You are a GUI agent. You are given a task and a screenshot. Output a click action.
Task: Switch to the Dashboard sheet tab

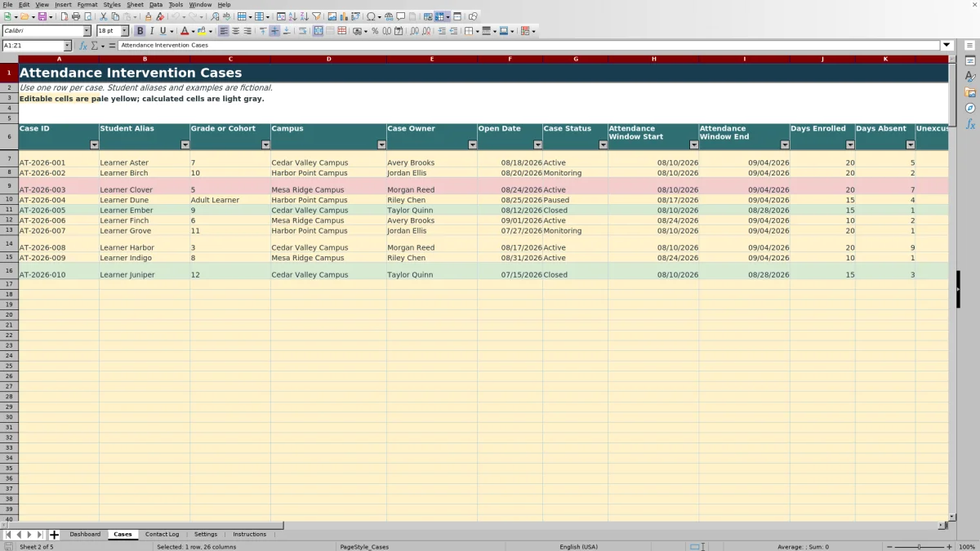click(x=85, y=535)
